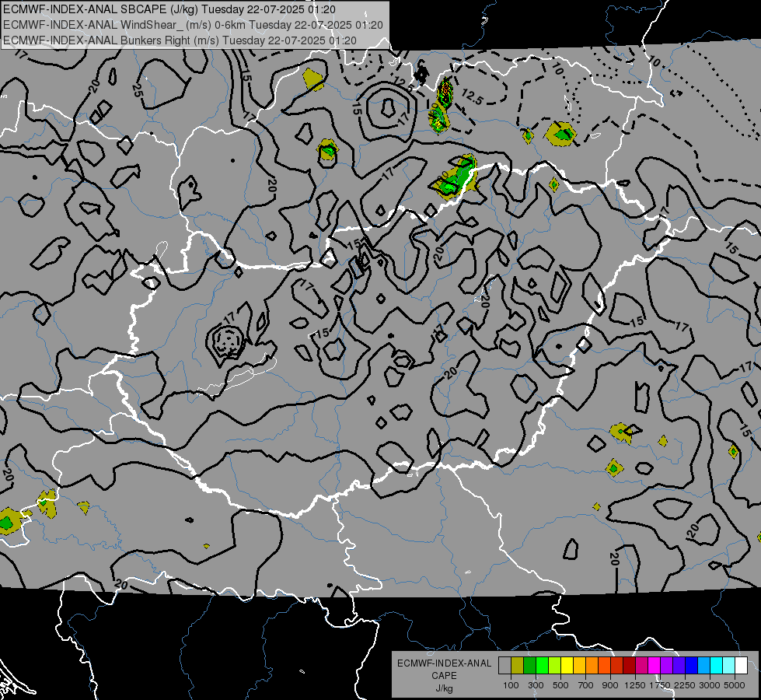Click the legend label '1750'

660,685
